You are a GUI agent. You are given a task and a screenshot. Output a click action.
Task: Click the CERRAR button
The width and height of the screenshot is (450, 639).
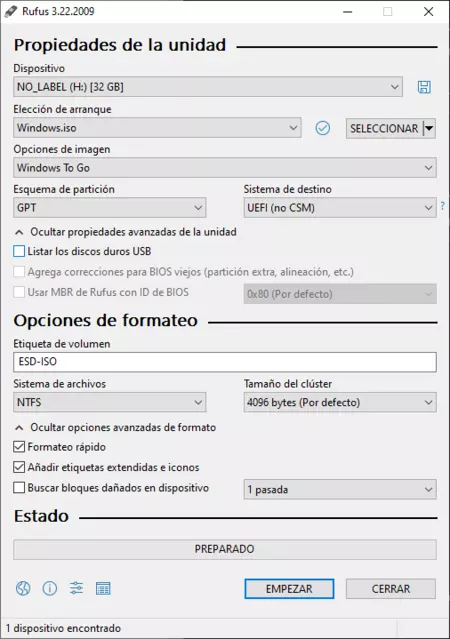pos(391,589)
